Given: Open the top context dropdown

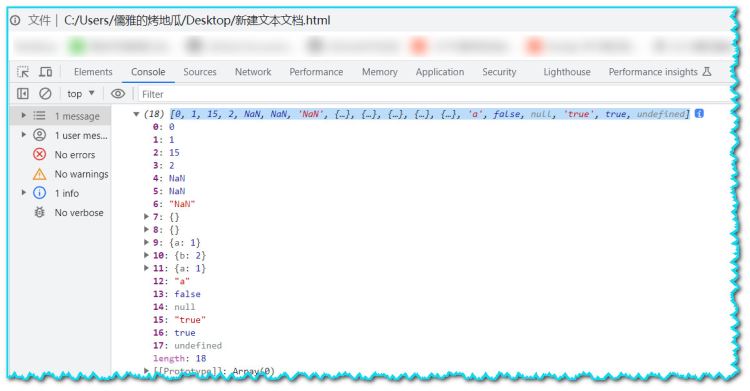Looking at the screenshot, I should (81, 94).
